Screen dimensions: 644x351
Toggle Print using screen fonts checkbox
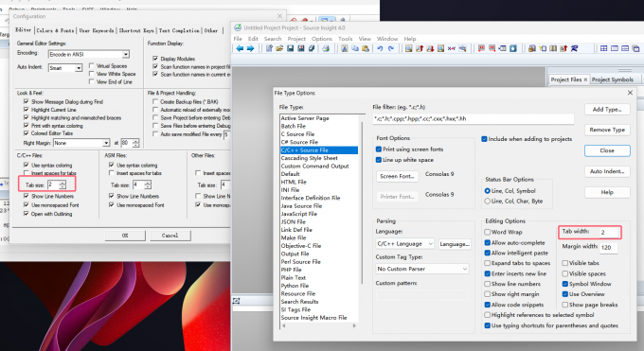379,149
